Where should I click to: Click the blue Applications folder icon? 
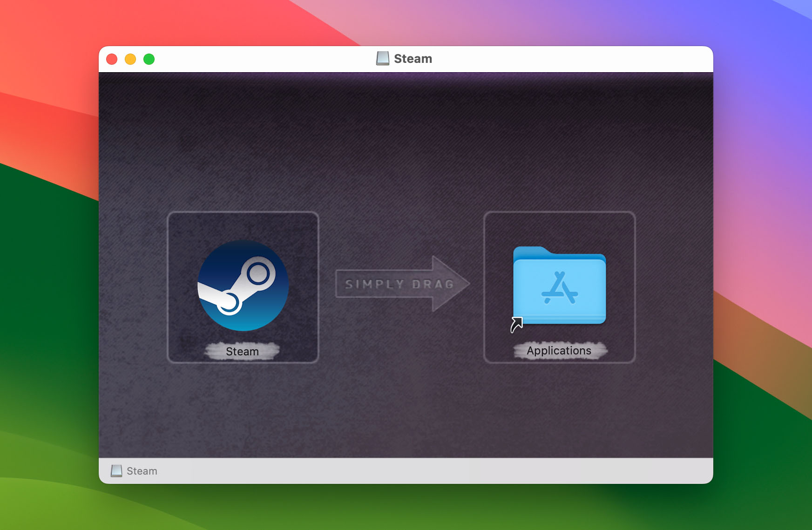point(559,289)
